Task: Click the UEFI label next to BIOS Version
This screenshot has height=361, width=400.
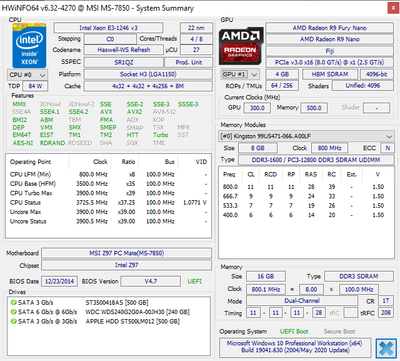Action: click(x=195, y=281)
